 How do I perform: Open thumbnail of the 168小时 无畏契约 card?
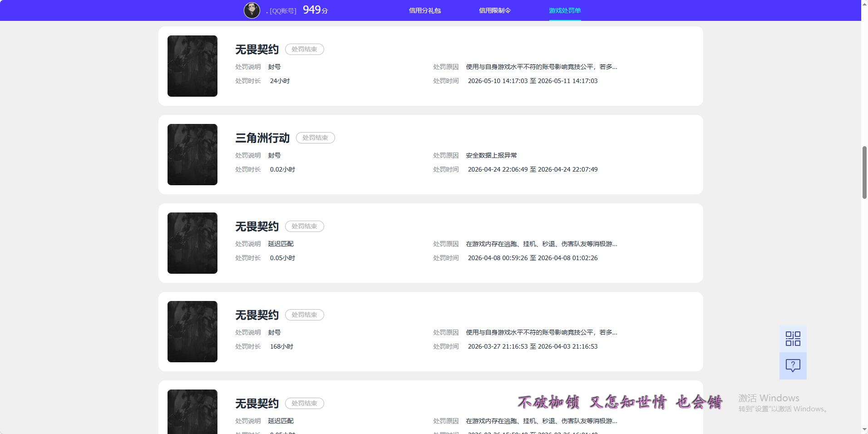pyautogui.click(x=192, y=331)
